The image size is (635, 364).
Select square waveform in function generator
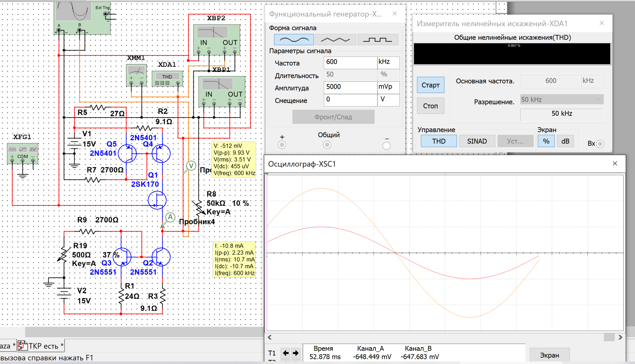tap(378, 40)
